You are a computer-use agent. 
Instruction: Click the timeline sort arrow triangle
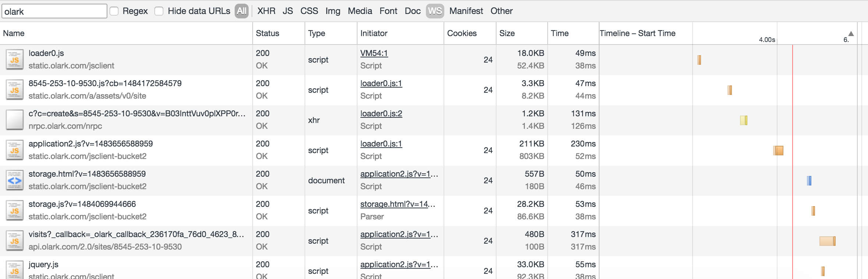[x=851, y=33]
